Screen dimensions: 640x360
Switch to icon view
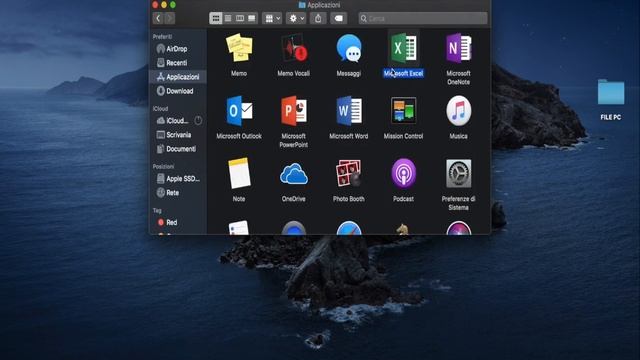click(x=216, y=18)
